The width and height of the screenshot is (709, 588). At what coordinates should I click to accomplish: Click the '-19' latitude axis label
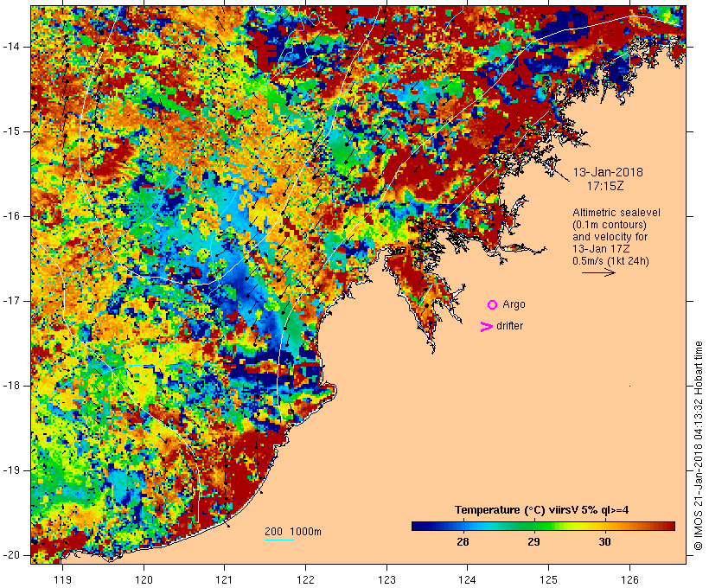tap(11, 470)
